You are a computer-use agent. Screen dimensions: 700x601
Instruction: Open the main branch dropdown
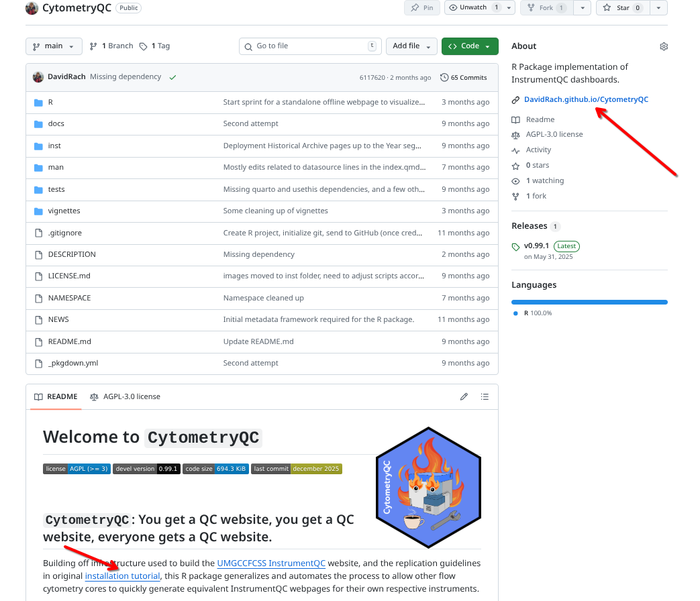(x=54, y=46)
